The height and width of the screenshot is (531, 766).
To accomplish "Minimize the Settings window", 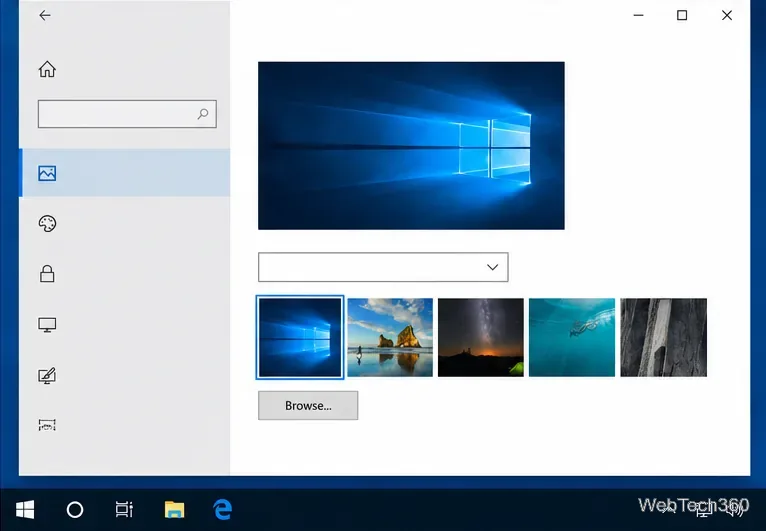I will click(638, 16).
